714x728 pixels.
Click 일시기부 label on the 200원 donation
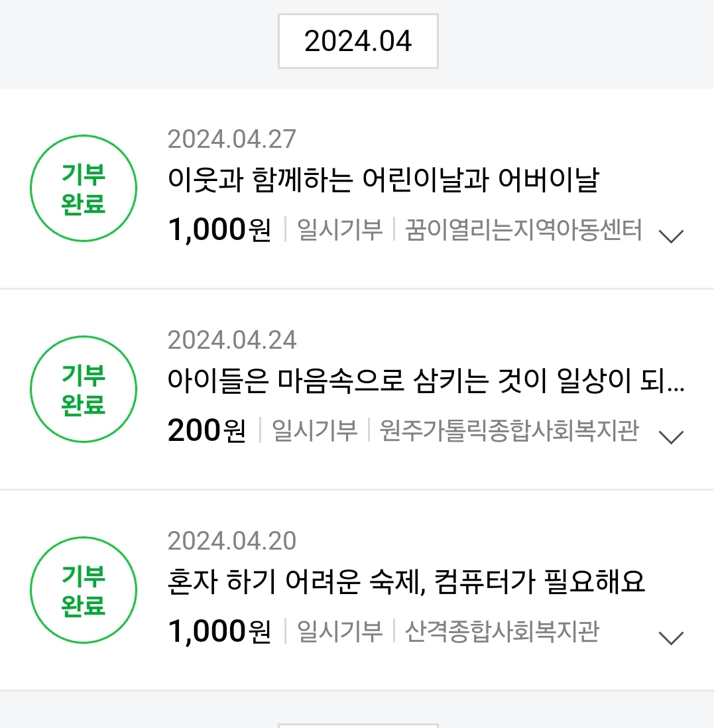(315, 431)
